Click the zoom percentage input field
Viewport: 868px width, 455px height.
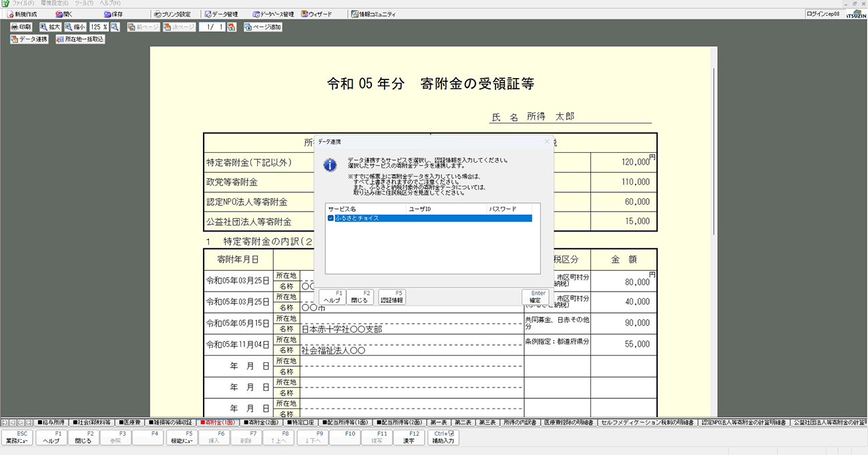coord(99,27)
